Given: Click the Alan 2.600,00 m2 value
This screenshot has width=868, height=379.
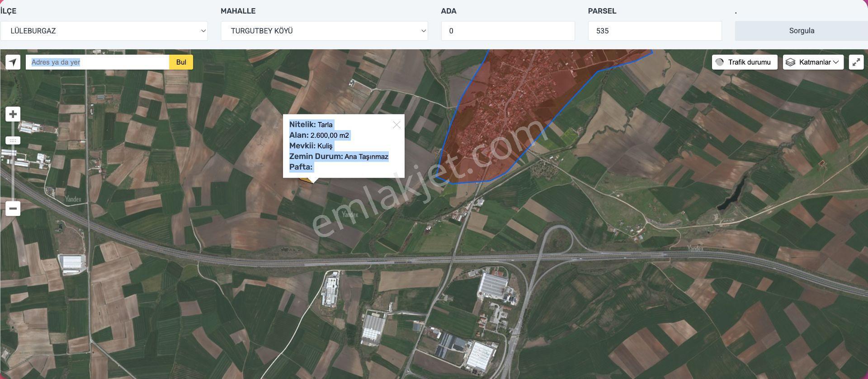Looking at the screenshot, I should click(330, 135).
